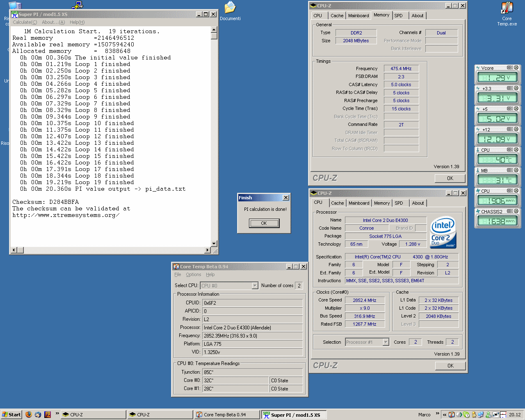Click the DRAM Frequency value 475.4 MHz
This screenshot has width=525, height=420.
(401, 68)
